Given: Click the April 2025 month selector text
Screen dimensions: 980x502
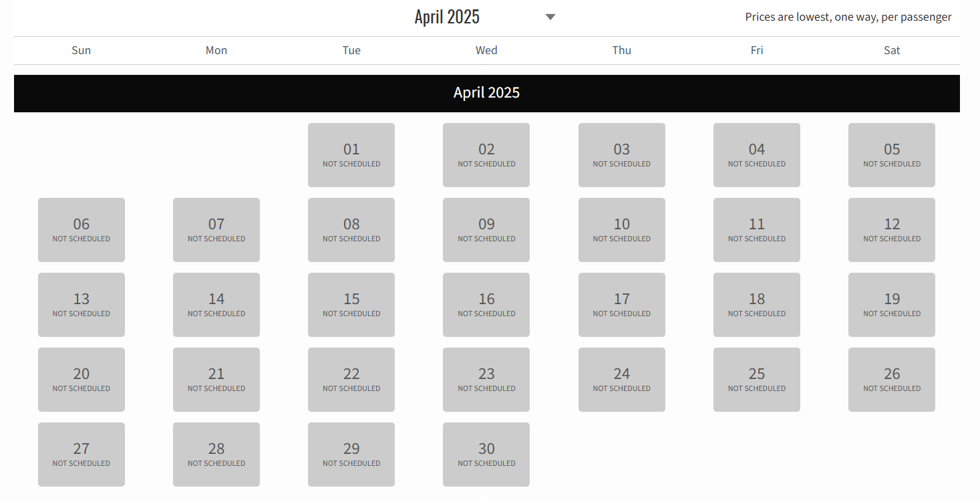Looking at the screenshot, I should (447, 17).
